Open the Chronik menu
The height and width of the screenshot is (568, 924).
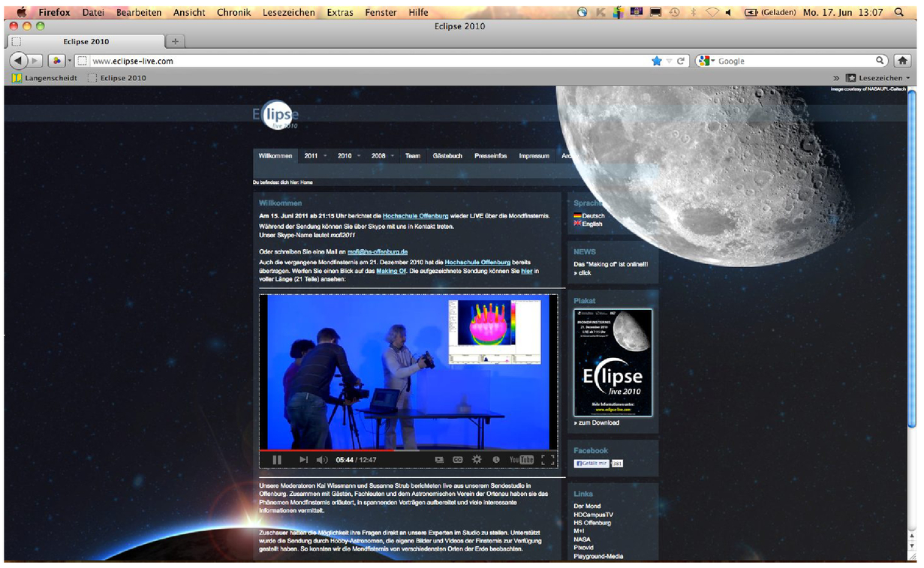234,12
